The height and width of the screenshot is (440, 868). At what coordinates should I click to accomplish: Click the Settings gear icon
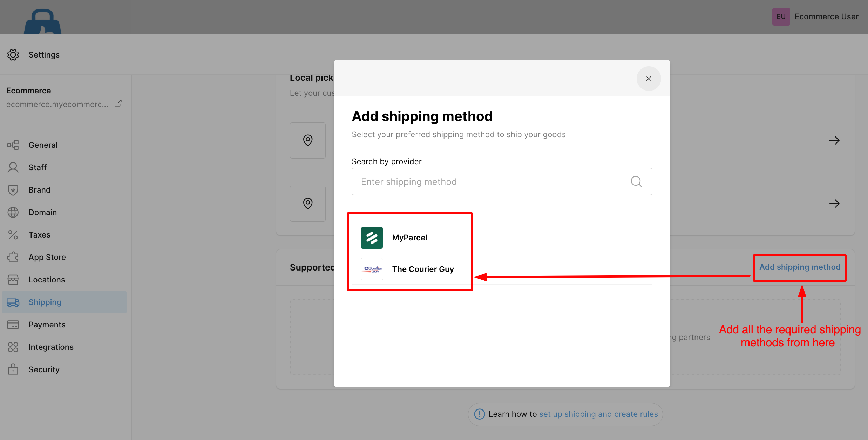(13, 55)
